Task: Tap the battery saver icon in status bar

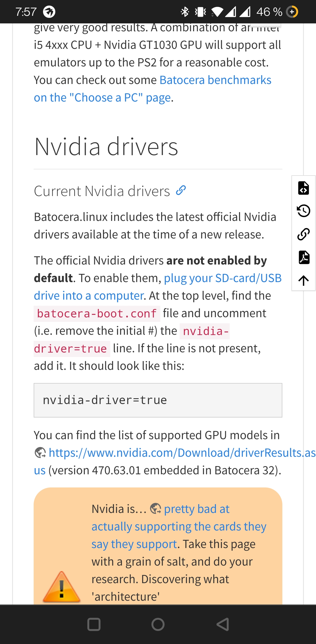Action: [x=292, y=12]
